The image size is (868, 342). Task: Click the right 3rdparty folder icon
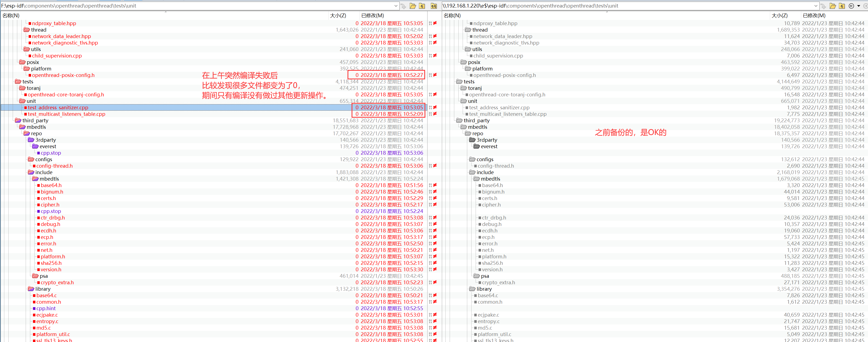[472, 140]
